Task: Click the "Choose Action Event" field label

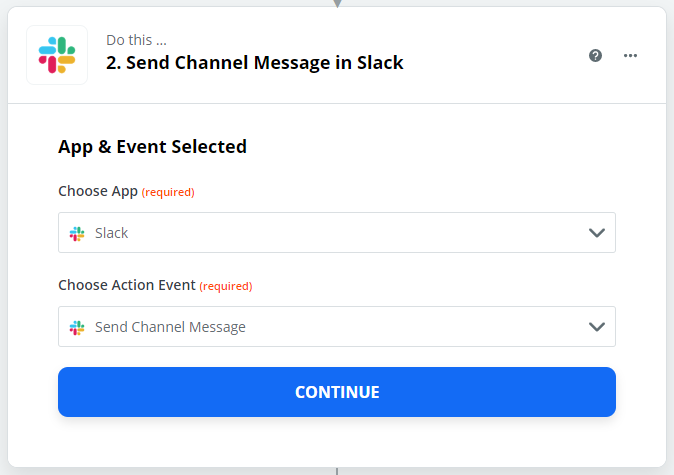Action: 126,285
